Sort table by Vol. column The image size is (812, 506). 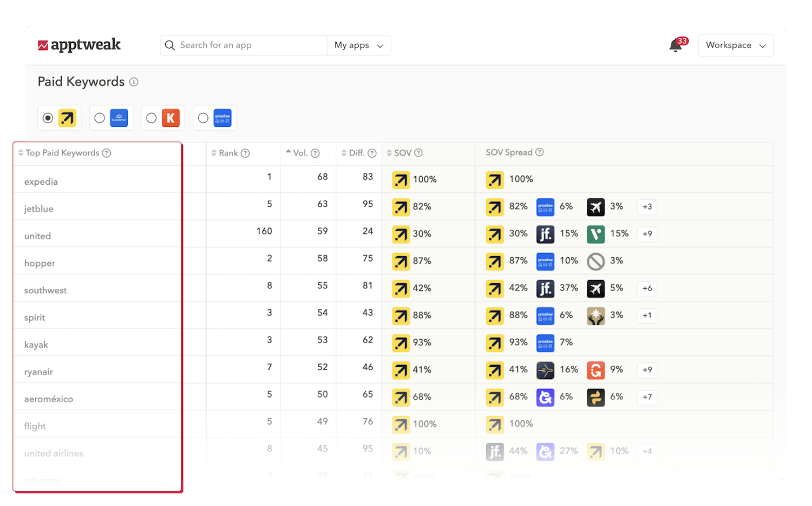click(299, 153)
